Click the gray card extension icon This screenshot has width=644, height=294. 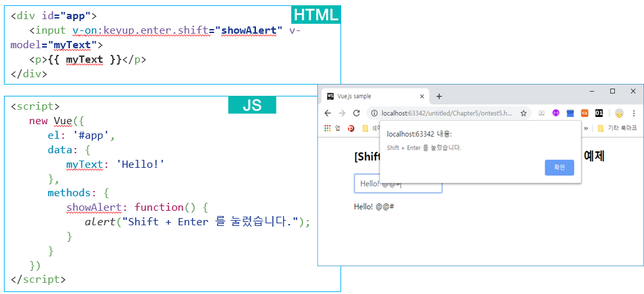click(542, 113)
